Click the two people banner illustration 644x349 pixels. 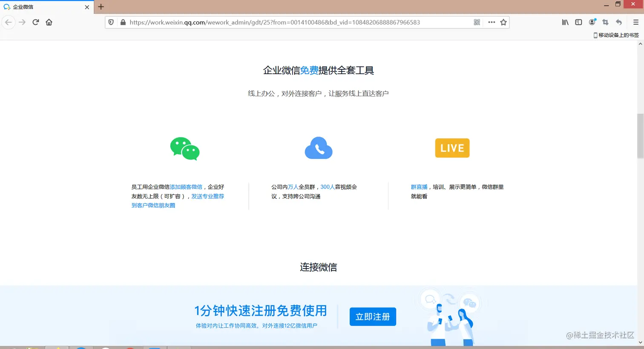(450, 317)
